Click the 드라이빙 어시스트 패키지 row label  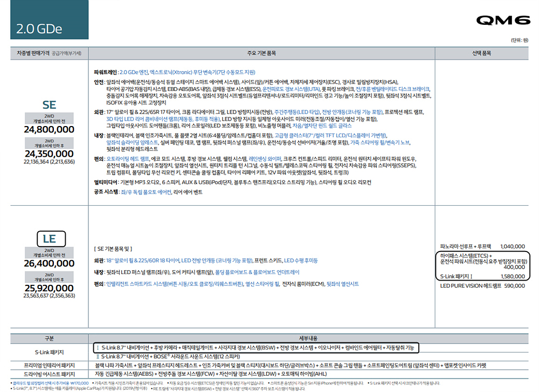[49, 374]
